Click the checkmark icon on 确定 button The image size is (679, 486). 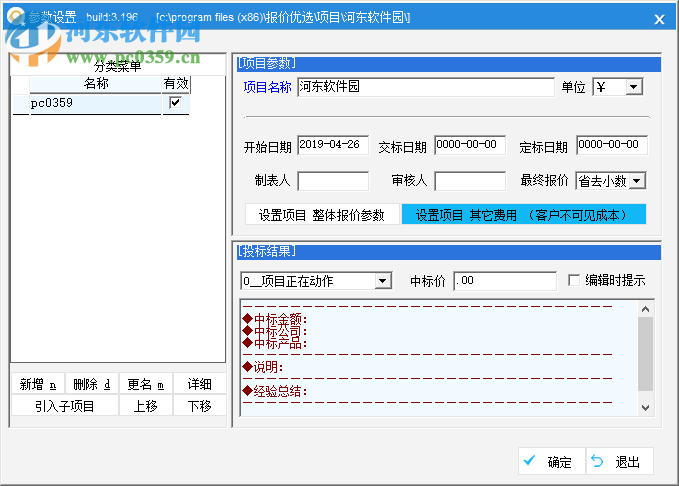tap(529, 460)
